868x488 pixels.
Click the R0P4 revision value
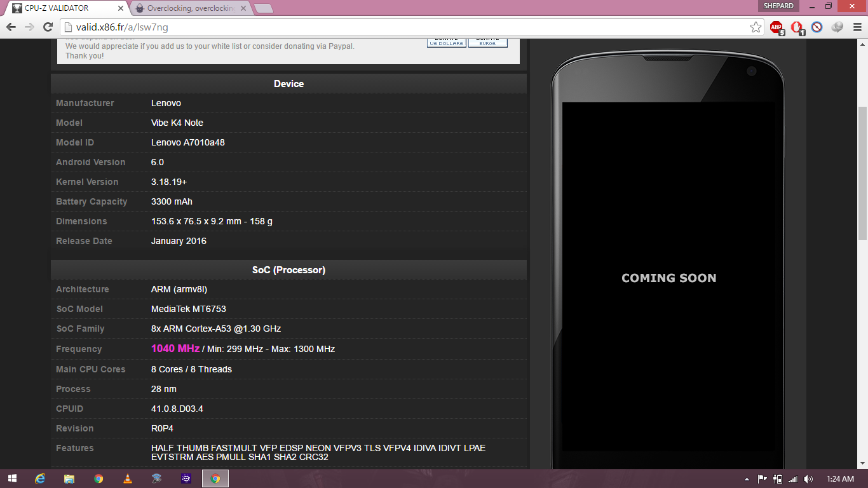[162, 428]
